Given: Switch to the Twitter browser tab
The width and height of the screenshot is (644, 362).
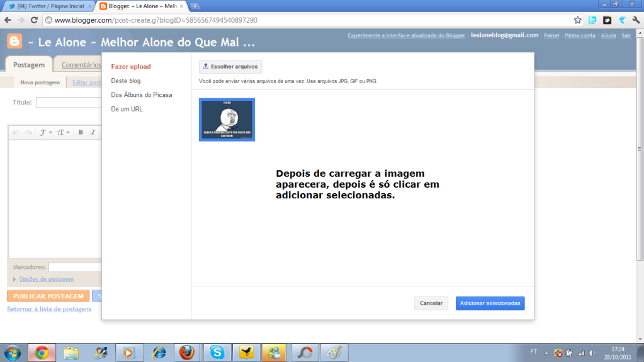Looking at the screenshot, I should coord(47,6).
